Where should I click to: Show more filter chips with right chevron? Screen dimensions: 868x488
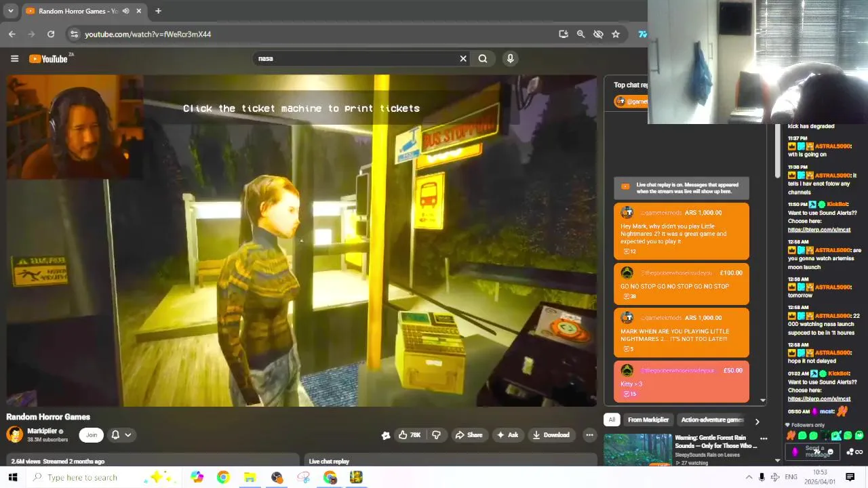coord(757,421)
